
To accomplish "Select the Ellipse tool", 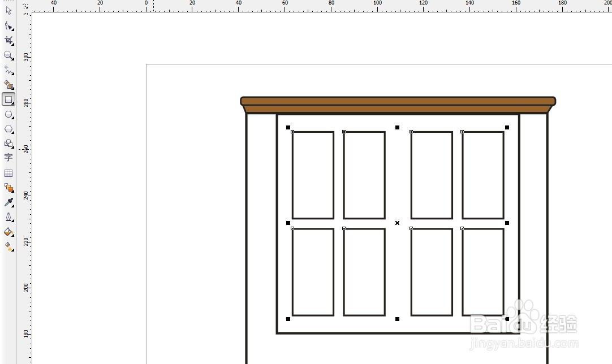I will click(x=8, y=114).
